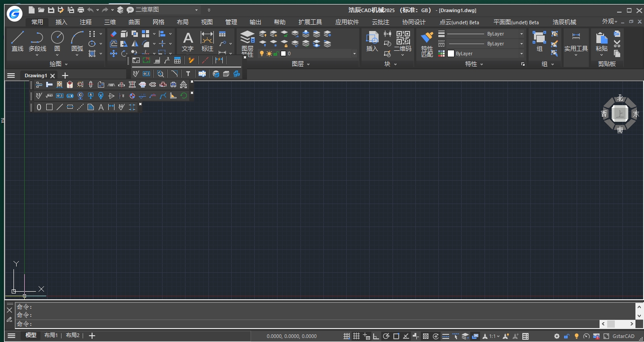The width and height of the screenshot is (644, 342).
Task: Switch to the 视图 ribbon tab
Action: (x=207, y=22)
